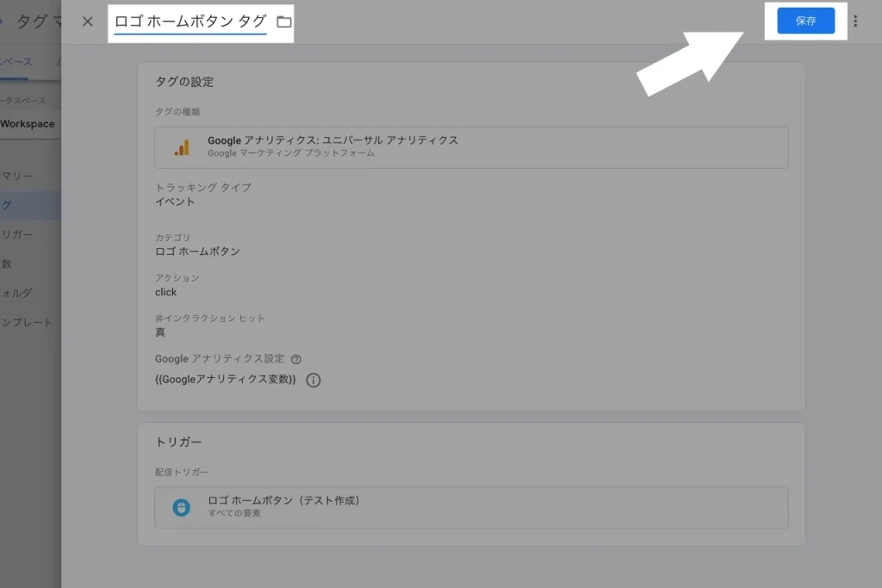Open the ロゴ ホームボタン（テスト作成）trigger row
Screen dimensions: 882x588
(x=471, y=508)
